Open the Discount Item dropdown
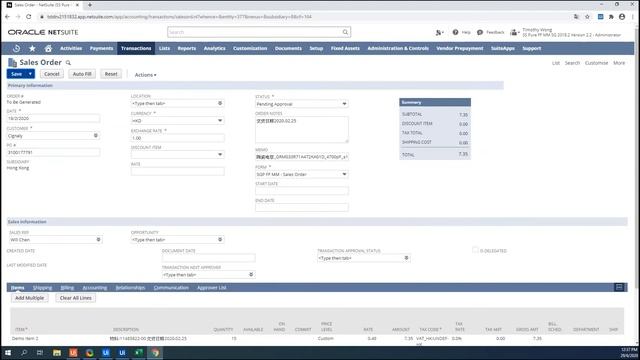Screen dimensions: 640x360 point(220,154)
